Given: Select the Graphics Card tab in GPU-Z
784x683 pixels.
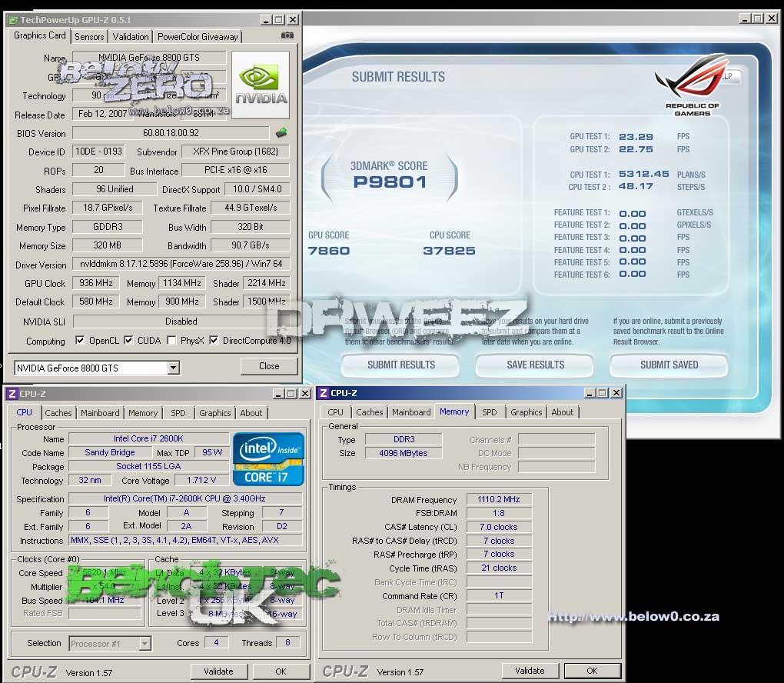Looking at the screenshot, I should point(39,35).
